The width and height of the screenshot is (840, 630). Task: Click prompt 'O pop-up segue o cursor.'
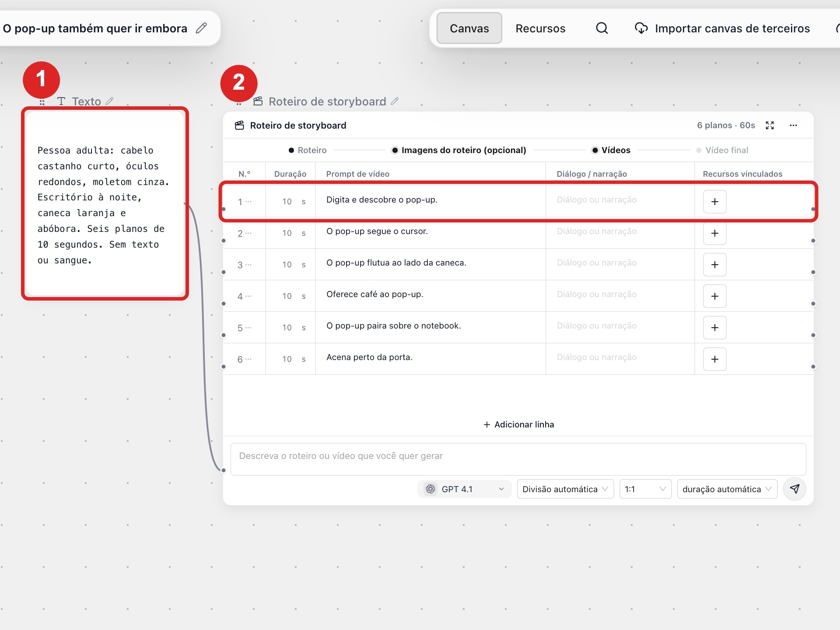pyautogui.click(x=377, y=231)
